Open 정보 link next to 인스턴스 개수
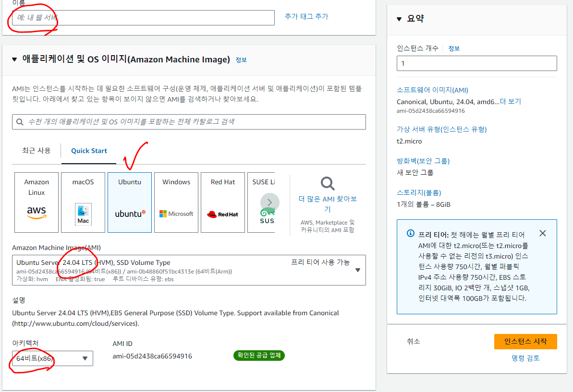The width and height of the screenshot is (573, 392). pos(454,48)
